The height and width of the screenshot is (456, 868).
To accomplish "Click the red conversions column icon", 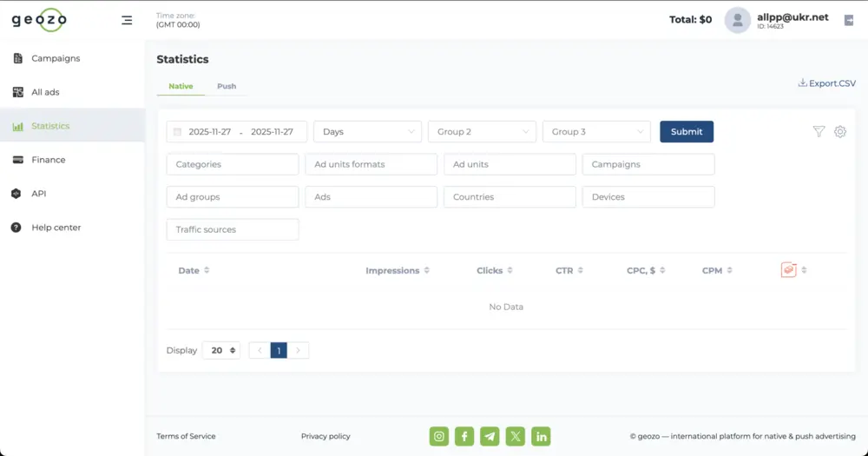I will tap(788, 270).
